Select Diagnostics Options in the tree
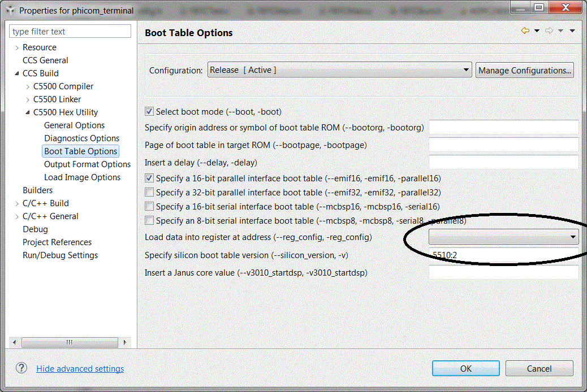This screenshot has height=392, width=587. pyautogui.click(x=81, y=138)
